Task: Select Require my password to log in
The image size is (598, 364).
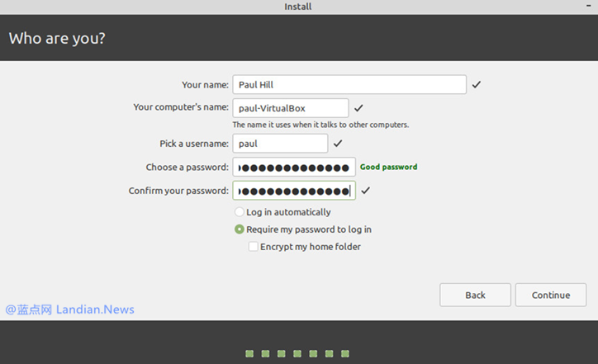Action: pos(240,229)
